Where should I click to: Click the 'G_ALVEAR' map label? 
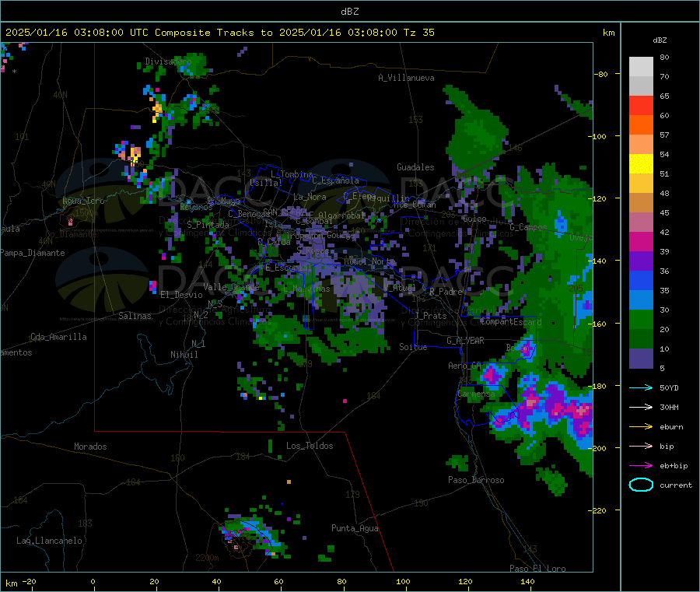pos(465,341)
